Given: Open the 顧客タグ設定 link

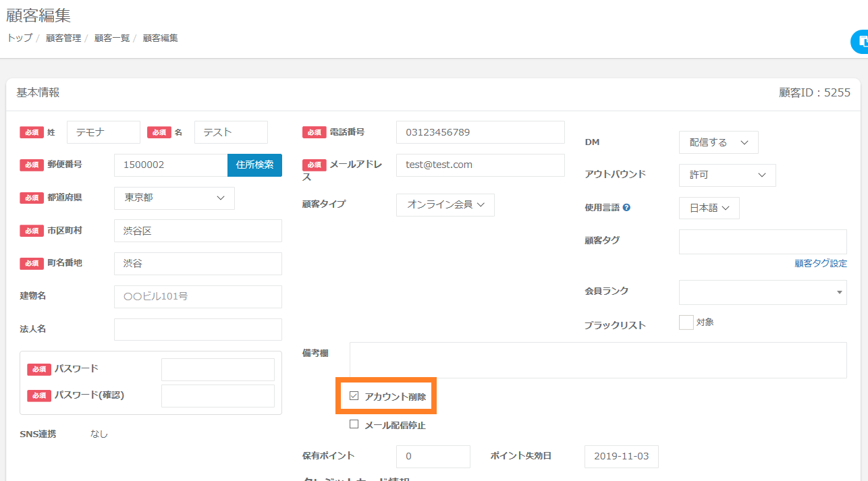Looking at the screenshot, I should click(x=820, y=264).
